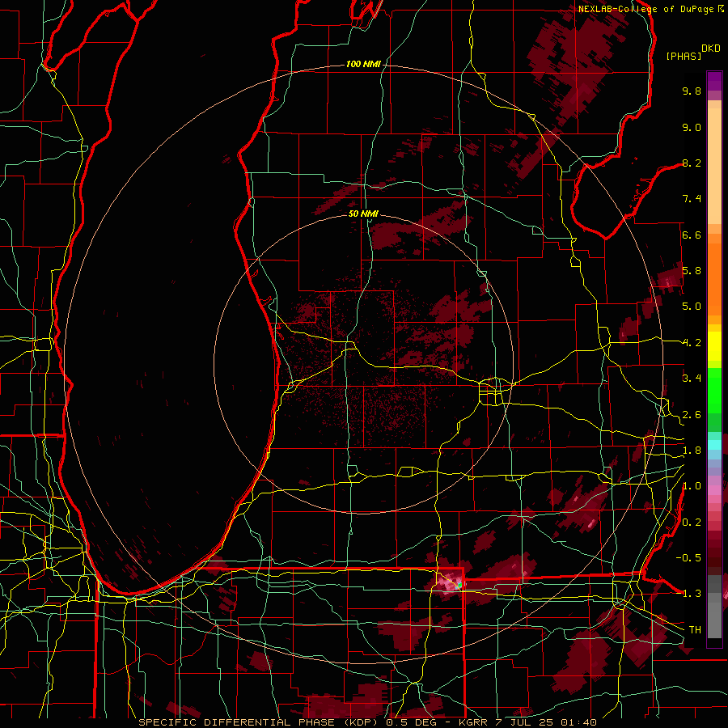
Task: Click the 1.8 value on the color scale
Action: tap(692, 451)
